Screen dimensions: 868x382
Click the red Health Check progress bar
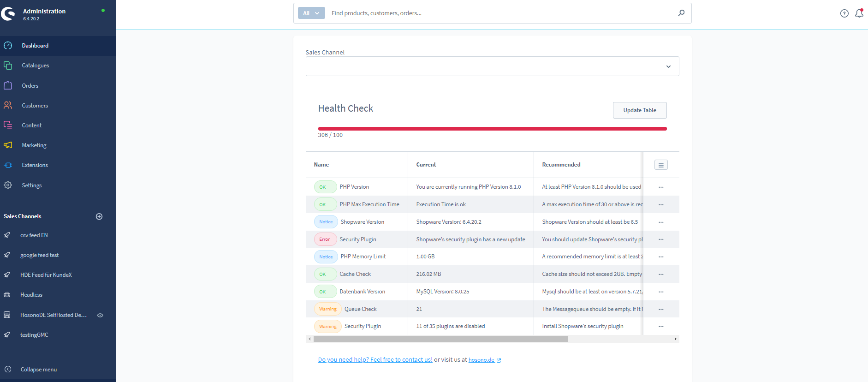(x=492, y=129)
